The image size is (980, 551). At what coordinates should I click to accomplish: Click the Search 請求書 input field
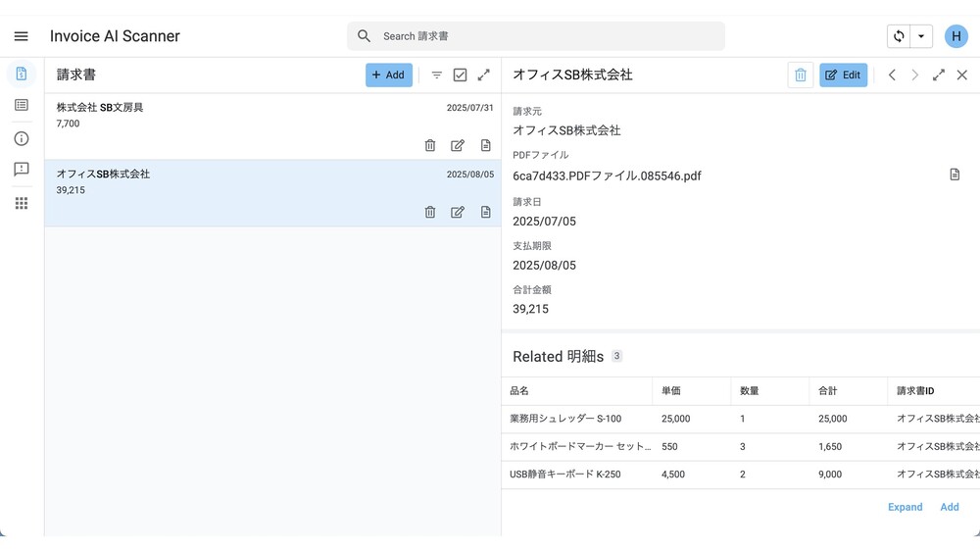(x=549, y=36)
